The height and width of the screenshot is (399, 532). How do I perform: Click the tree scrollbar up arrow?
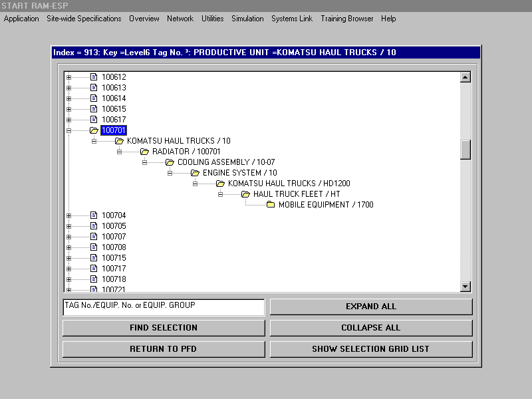pyautogui.click(x=465, y=77)
